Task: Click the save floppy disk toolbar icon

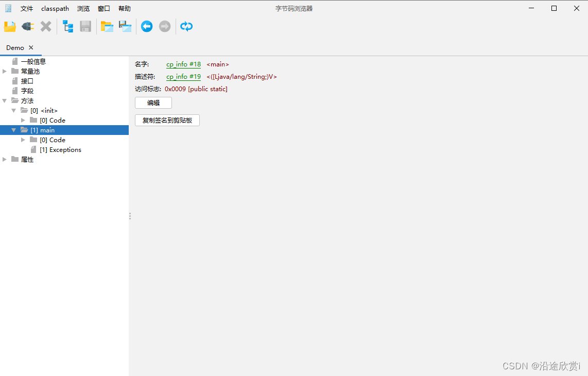Action: pyautogui.click(x=85, y=26)
